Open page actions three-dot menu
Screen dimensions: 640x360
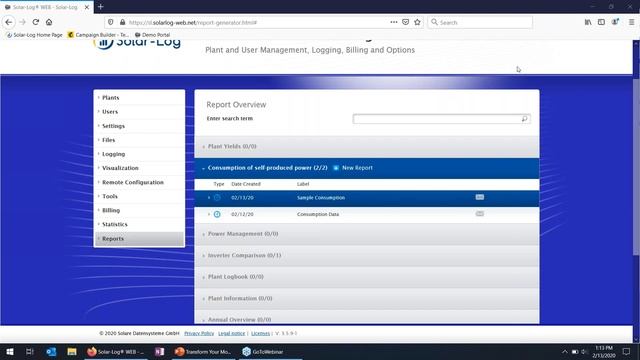[393, 22]
